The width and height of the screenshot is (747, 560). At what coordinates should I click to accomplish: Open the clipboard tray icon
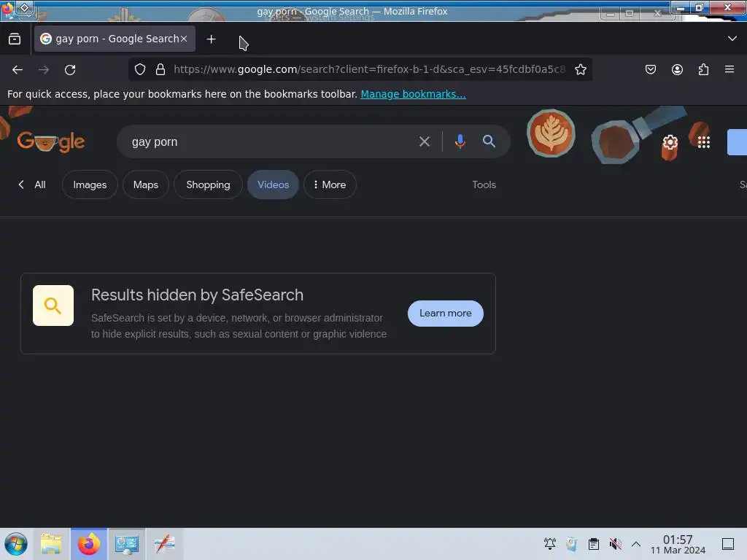[594, 544]
